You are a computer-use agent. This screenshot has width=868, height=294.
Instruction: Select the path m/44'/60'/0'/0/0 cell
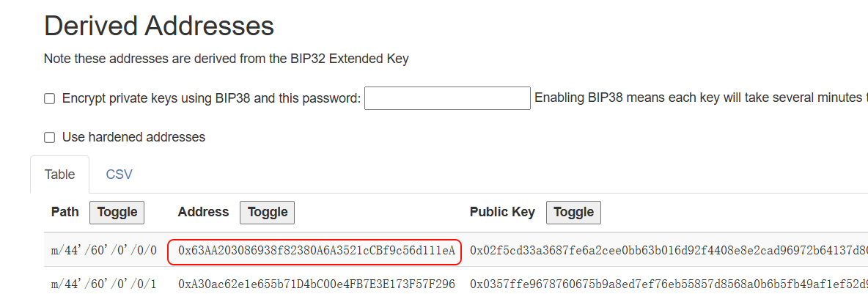(x=104, y=251)
